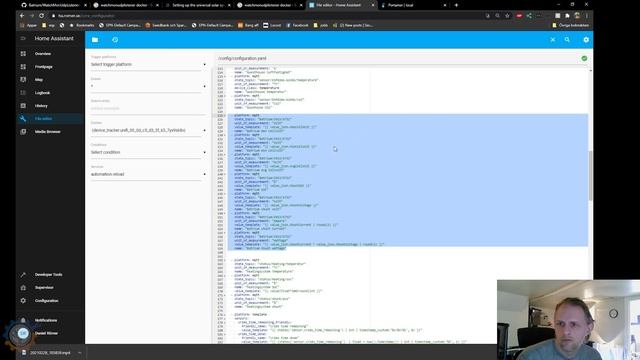Open the Select condition dropdown
Viewport: 640px width, 360px height.
(x=148, y=152)
